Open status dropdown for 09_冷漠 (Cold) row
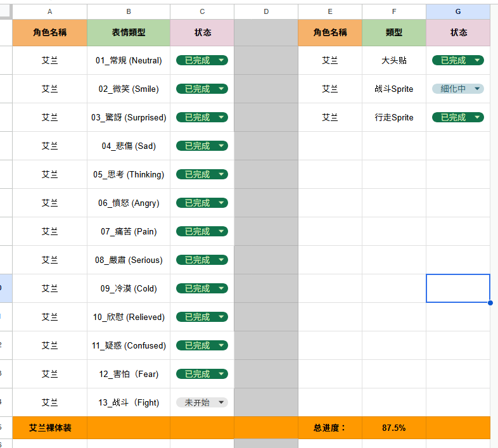Image resolution: width=498 pixels, height=448 pixels. click(202, 288)
